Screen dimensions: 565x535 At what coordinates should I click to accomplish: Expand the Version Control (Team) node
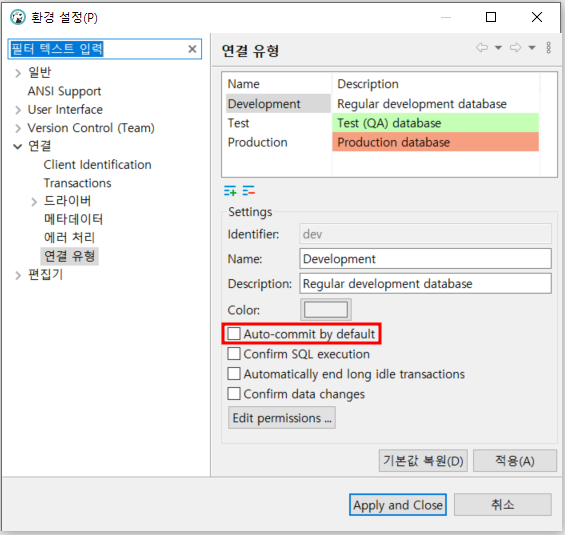(x=18, y=128)
